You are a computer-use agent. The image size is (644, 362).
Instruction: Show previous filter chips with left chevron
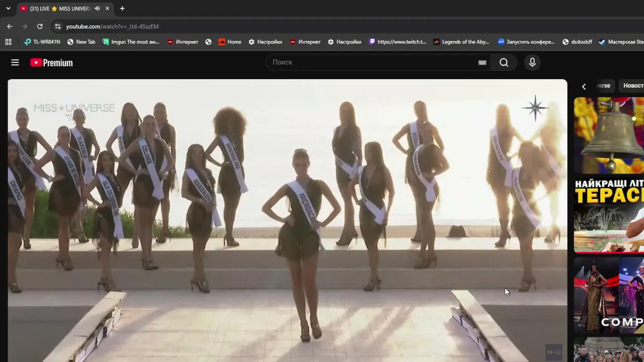pos(584,86)
